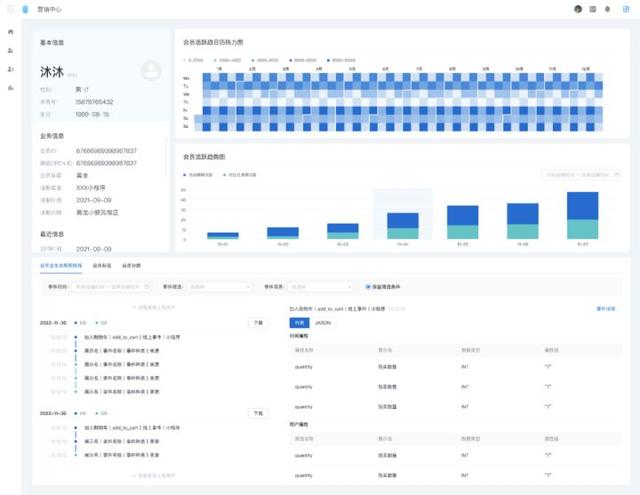Switch to the 会员分群 tab
The image size is (640, 495).
(x=131, y=266)
